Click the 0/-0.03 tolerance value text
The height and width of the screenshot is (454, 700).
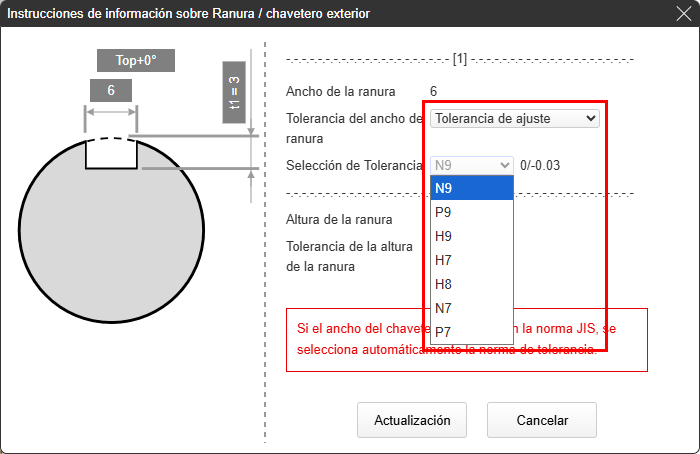click(x=540, y=164)
